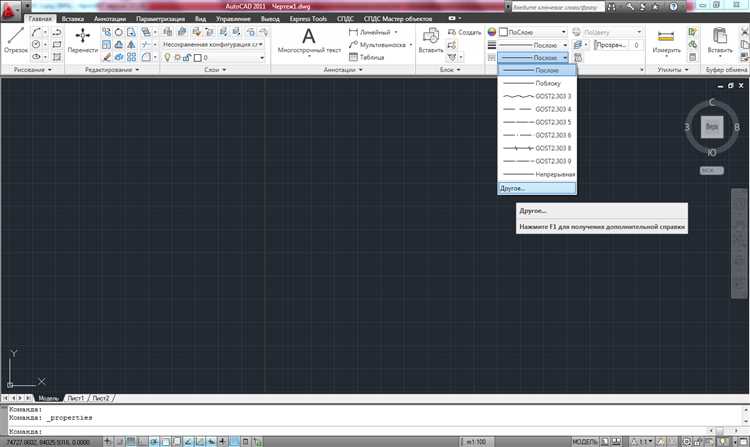Click the Таблица table icon
This screenshot has width=750, height=447.
pyautogui.click(x=353, y=57)
